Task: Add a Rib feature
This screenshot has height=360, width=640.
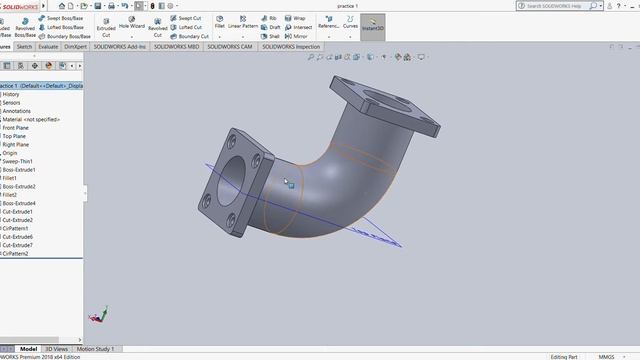Action: tap(269, 18)
